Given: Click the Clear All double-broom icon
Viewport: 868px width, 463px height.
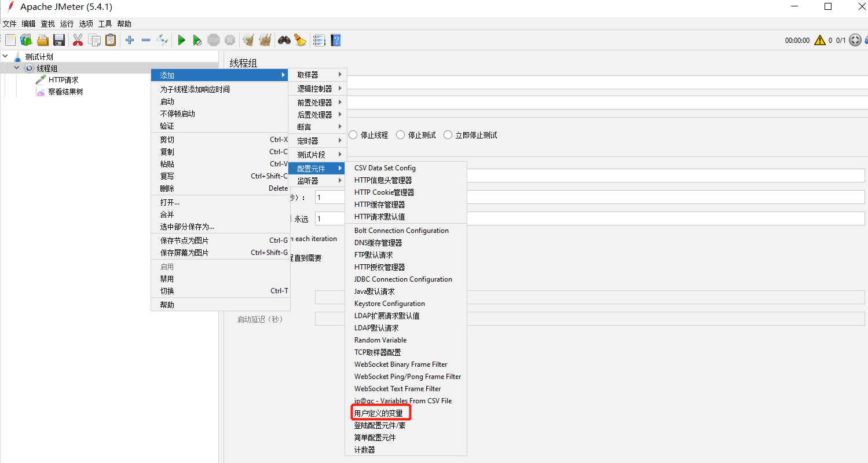Looking at the screenshot, I should [265, 40].
